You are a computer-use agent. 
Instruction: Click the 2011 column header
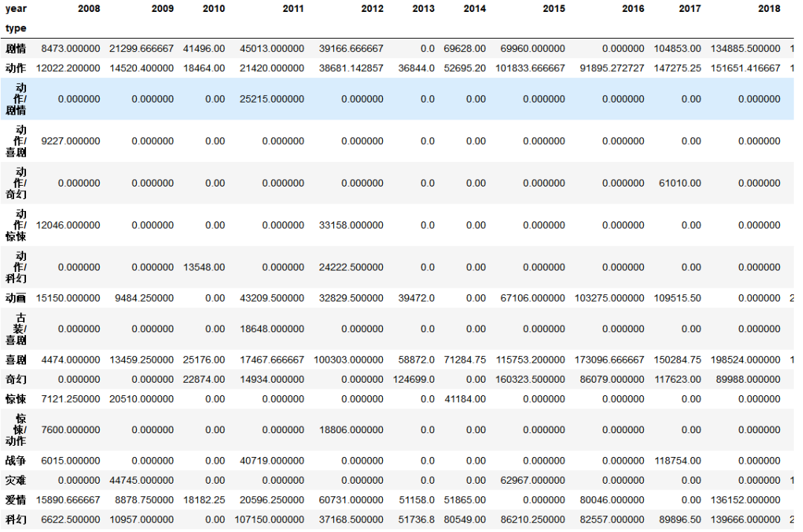coord(293,9)
